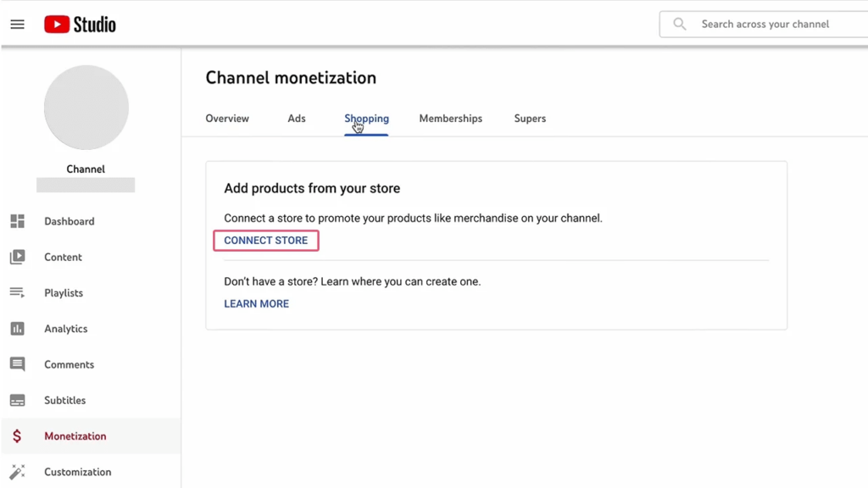Click the YouTube Studio logo
The image size is (868, 488).
pos(79,24)
